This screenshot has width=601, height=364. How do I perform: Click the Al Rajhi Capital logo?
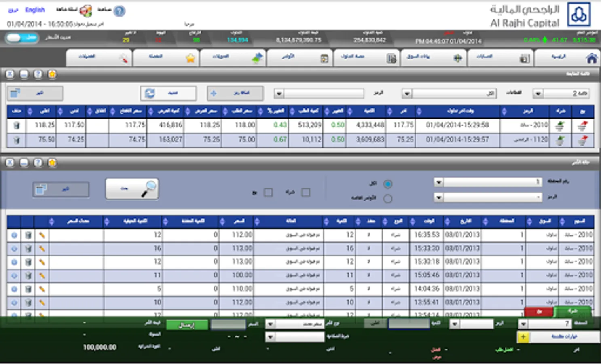(x=579, y=15)
